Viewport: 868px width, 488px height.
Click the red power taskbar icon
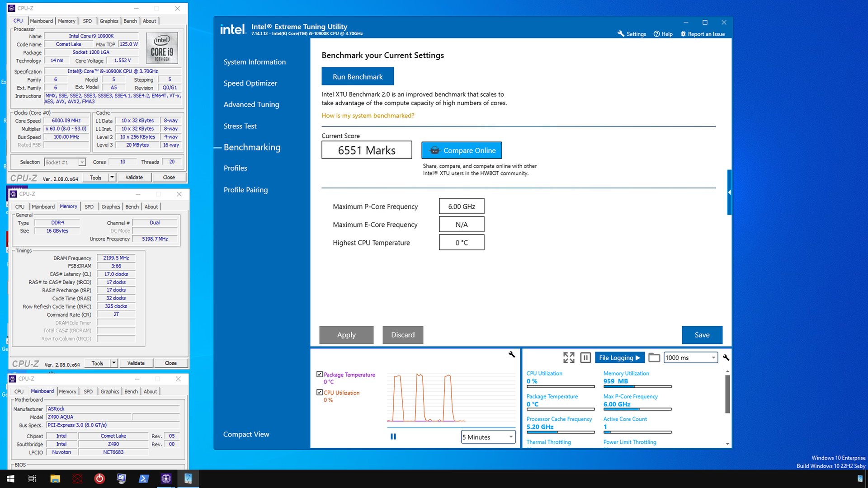click(99, 479)
